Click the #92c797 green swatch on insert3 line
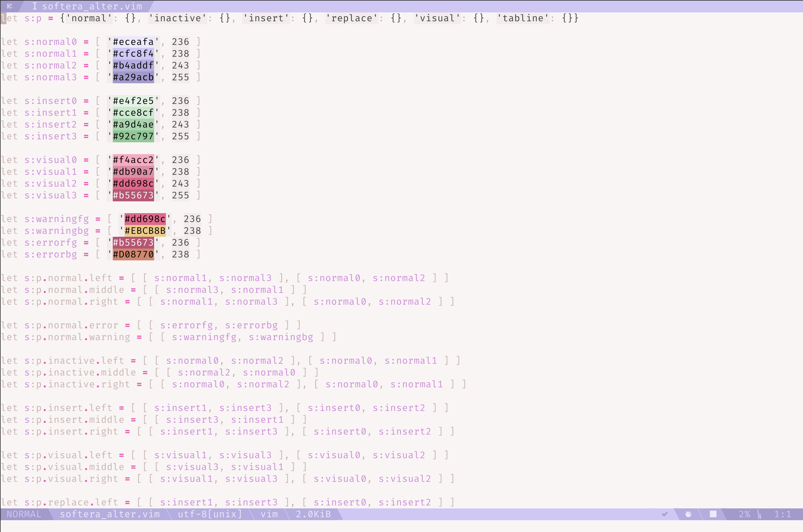 click(133, 136)
